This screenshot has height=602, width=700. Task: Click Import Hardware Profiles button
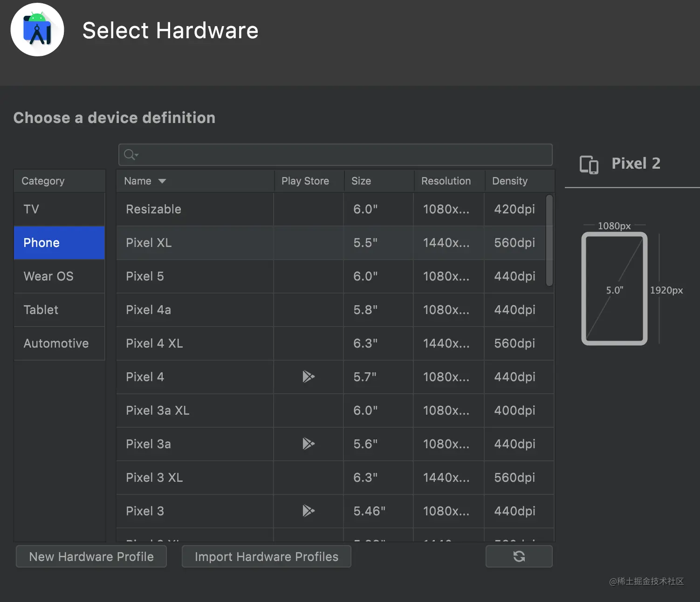(x=266, y=557)
